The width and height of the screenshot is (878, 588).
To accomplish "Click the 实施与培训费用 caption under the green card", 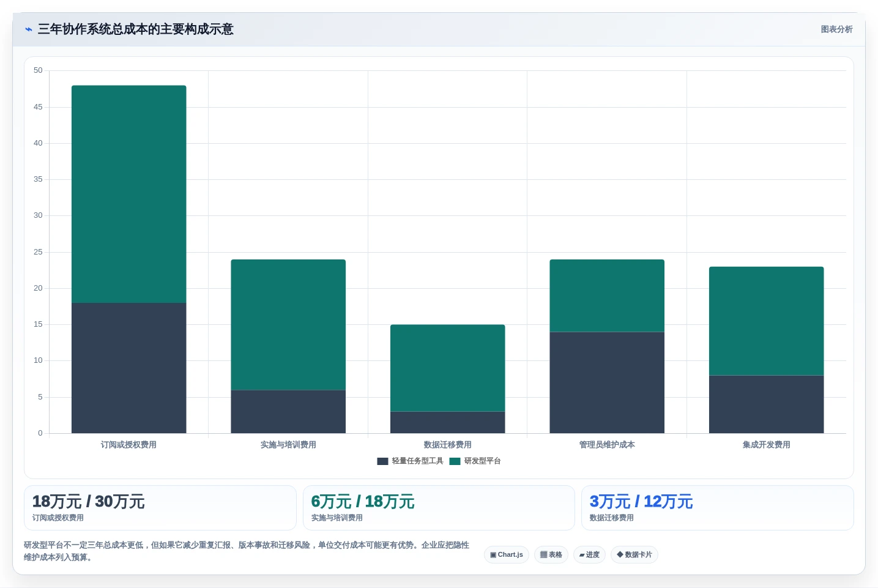I will click(337, 518).
